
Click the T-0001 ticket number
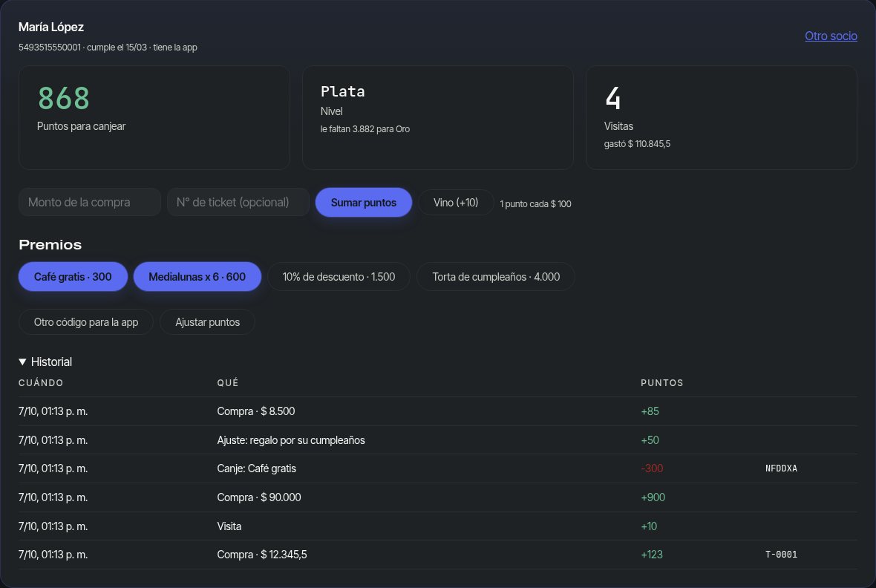[x=781, y=555]
